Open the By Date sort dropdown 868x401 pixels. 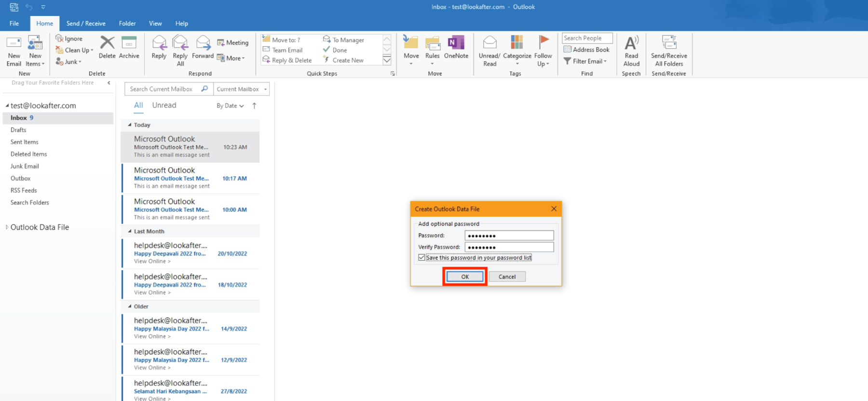(x=230, y=106)
